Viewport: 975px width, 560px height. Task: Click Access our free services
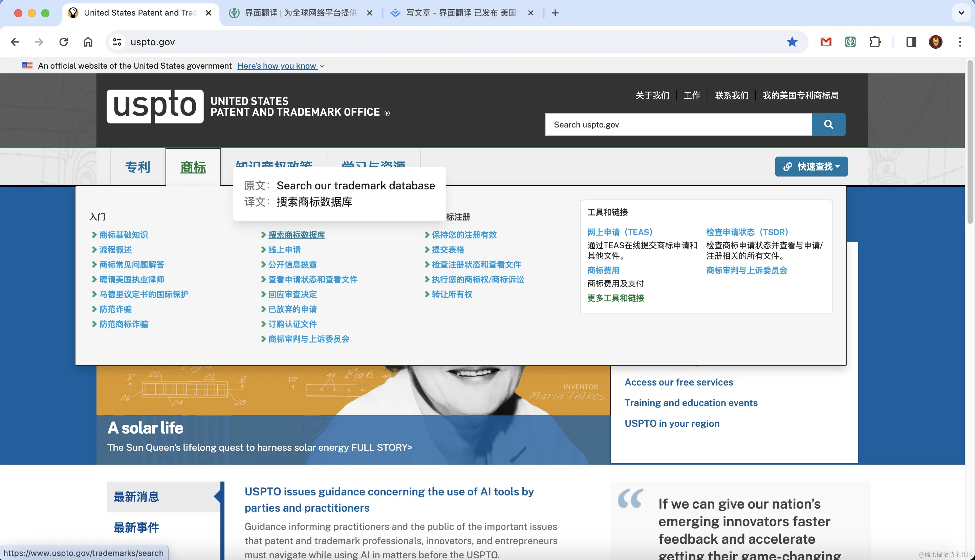679,382
